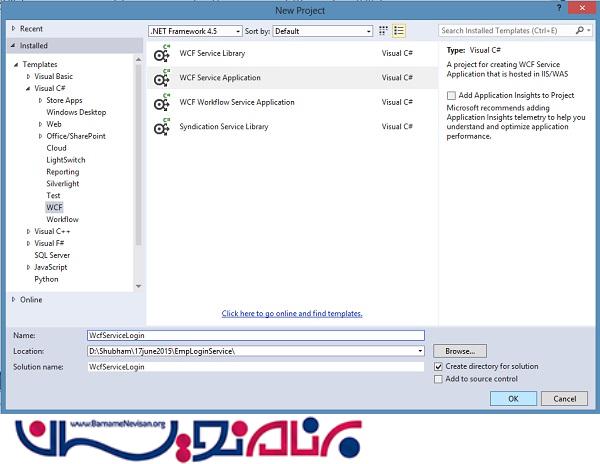The width and height of the screenshot is (600, 464).
Task: Select Windows Desktop template category
Action: click(74, 112)
